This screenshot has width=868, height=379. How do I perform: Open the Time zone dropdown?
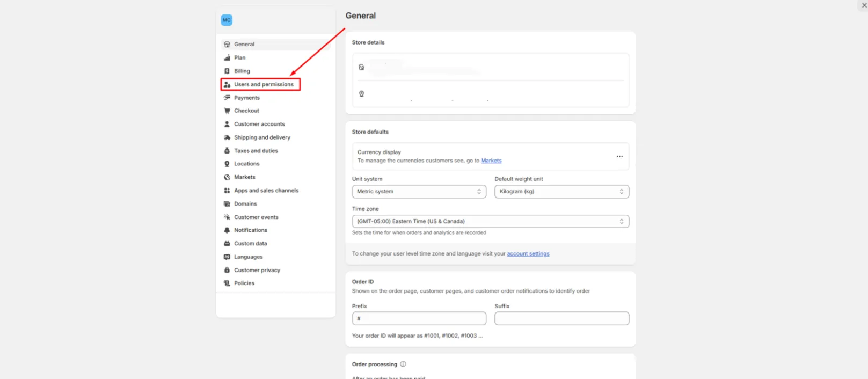[491, 221]
